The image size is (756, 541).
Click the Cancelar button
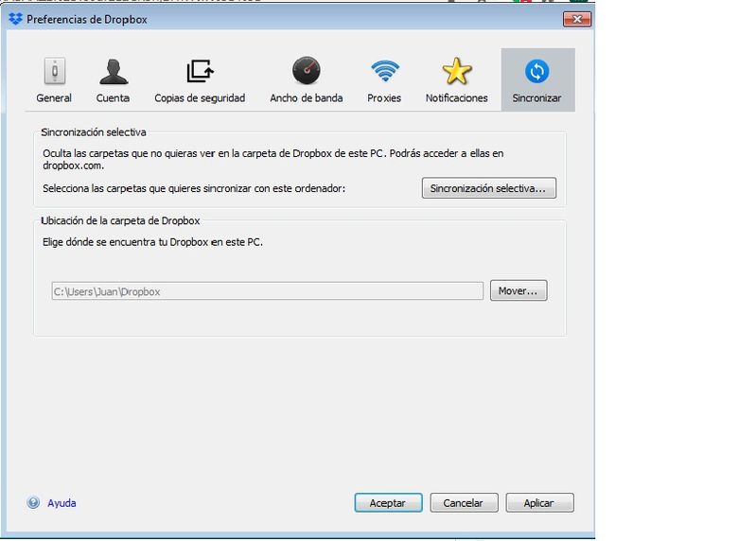464,502
